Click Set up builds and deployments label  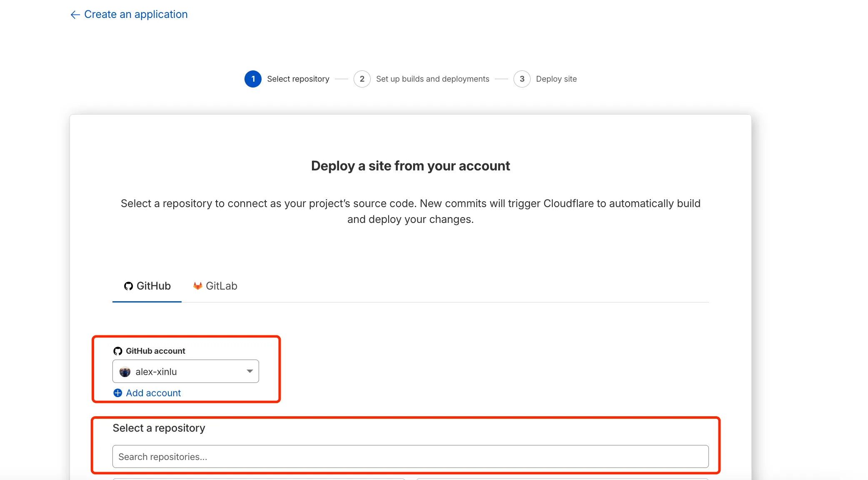pos(433,79)
